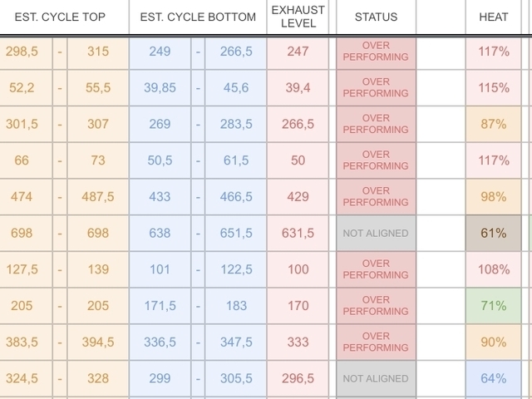The width and height of the screenshot is (532, 399).
Task: Click the green 71% heat cell
Action: pos(493,306)
